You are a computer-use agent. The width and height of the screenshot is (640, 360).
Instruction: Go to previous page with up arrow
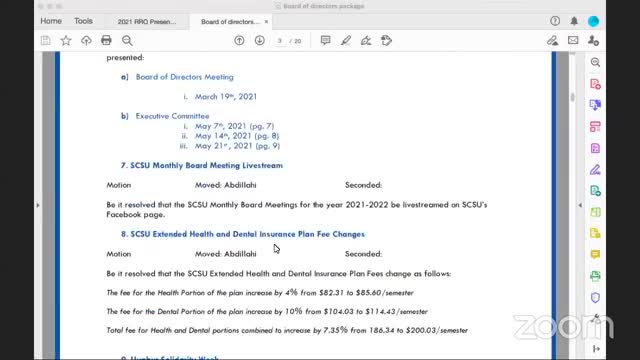pos(240,40)
